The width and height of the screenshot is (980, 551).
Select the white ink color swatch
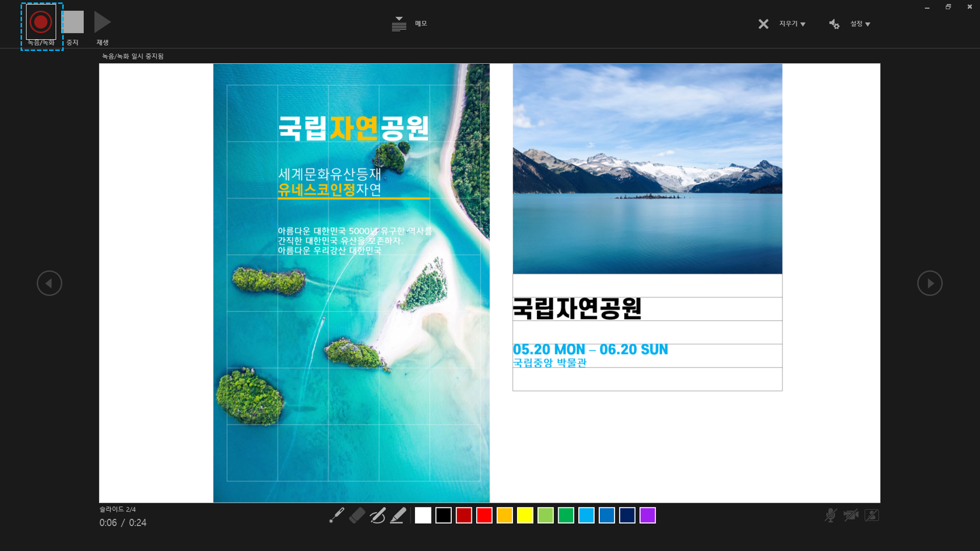tap(423, 515)
